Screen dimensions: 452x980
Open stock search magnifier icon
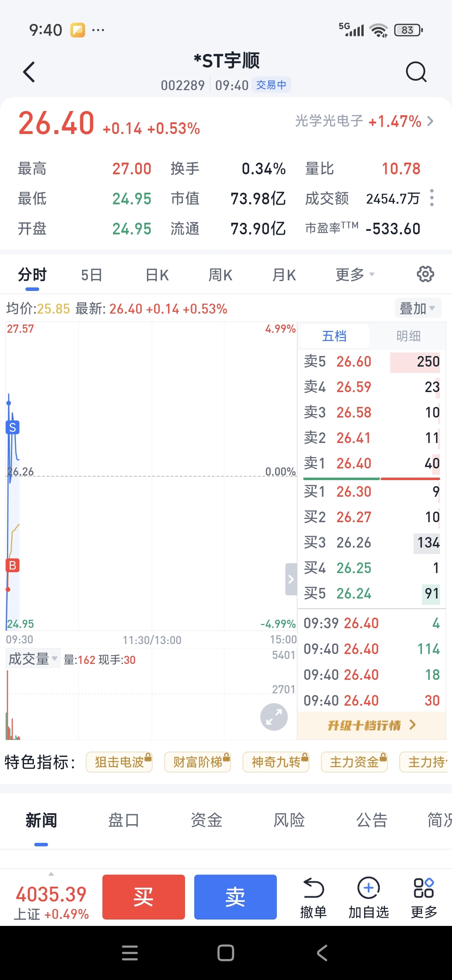click(x=416, y=72)
